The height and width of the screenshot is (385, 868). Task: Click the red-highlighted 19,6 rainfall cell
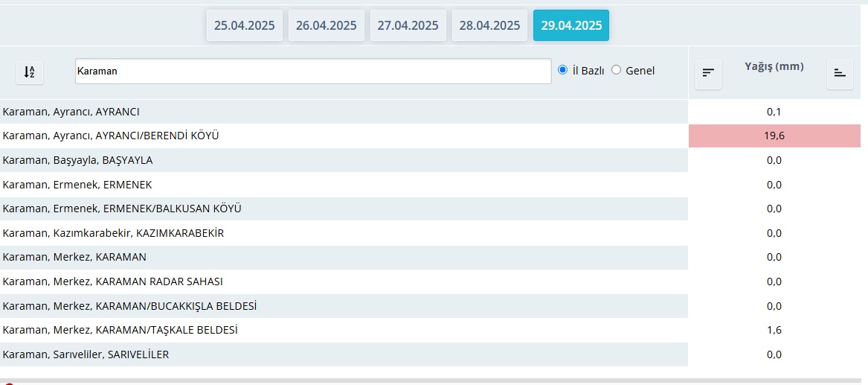pos(774,136)
